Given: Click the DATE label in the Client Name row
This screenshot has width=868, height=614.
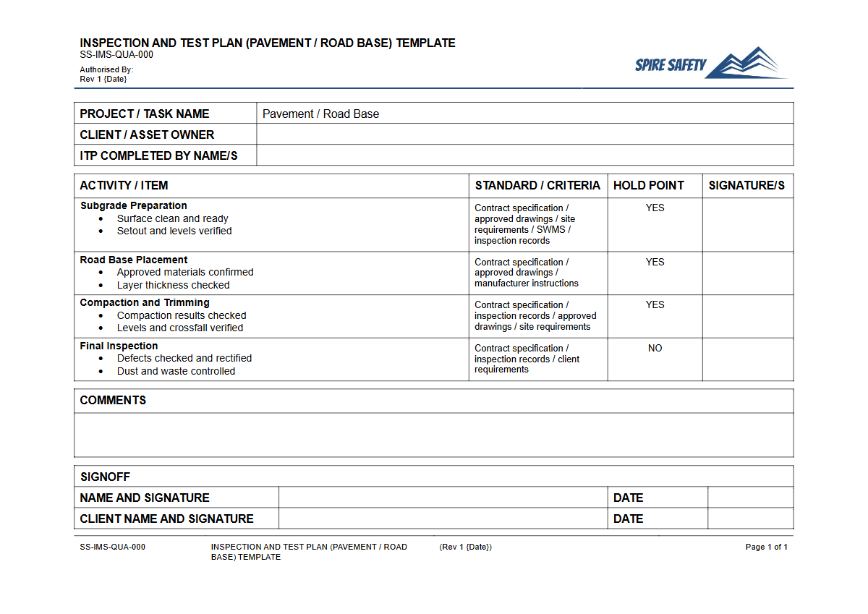Looking at the screenshot, I should pyautogui.click(x=628, y=519).
